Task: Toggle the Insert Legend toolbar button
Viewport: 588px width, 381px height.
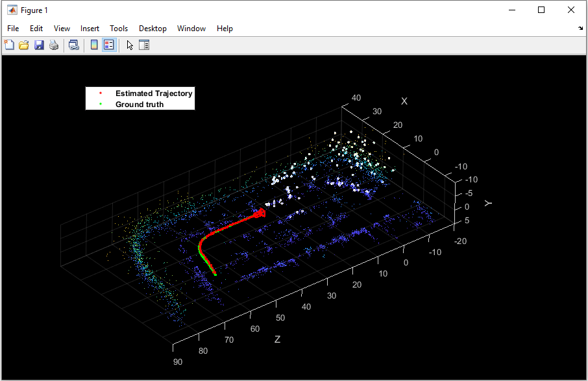Action: [109, 45]
